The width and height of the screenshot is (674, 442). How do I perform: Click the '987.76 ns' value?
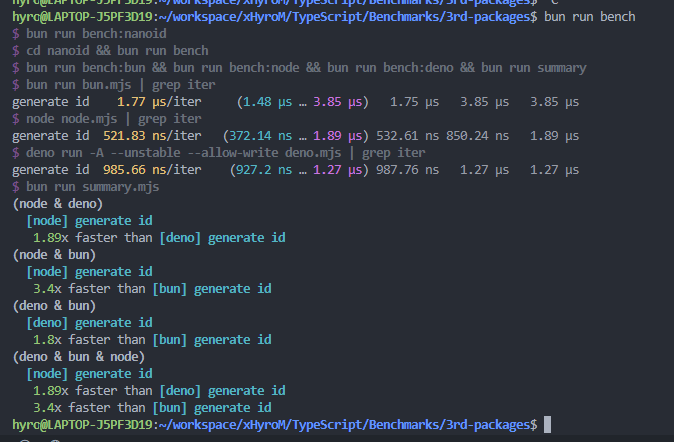click(407, 170)
